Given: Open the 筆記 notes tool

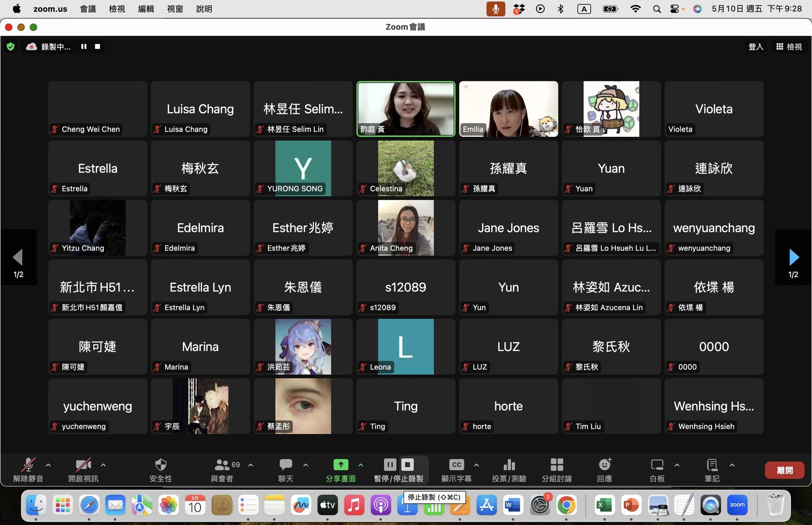Looking at the screenshot, I should point(712,470).
